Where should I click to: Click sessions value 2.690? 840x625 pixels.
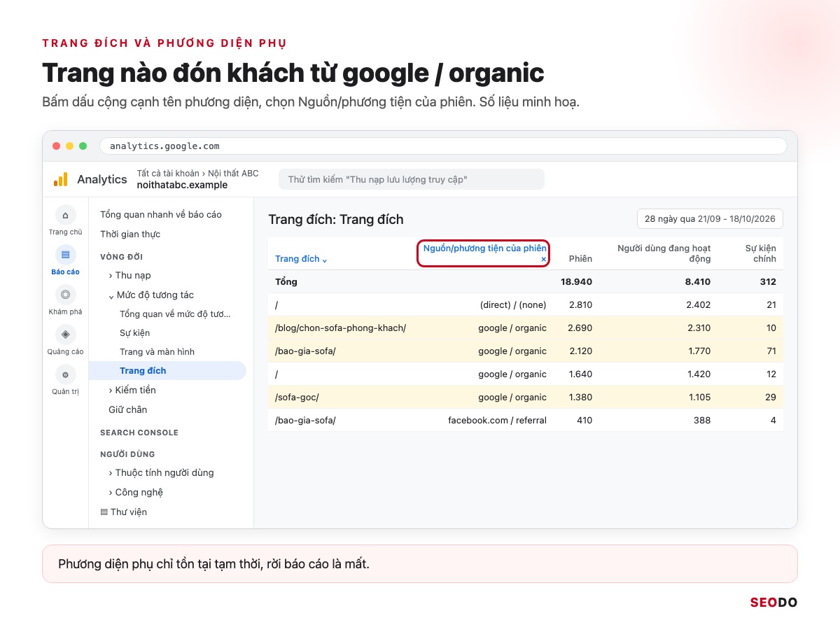coord(580,328)
